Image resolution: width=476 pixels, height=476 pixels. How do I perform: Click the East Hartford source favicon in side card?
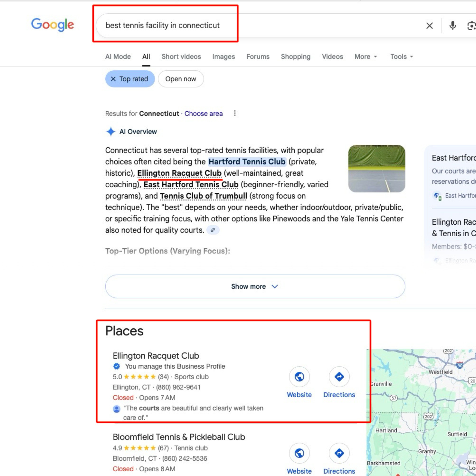coord(437,196)
